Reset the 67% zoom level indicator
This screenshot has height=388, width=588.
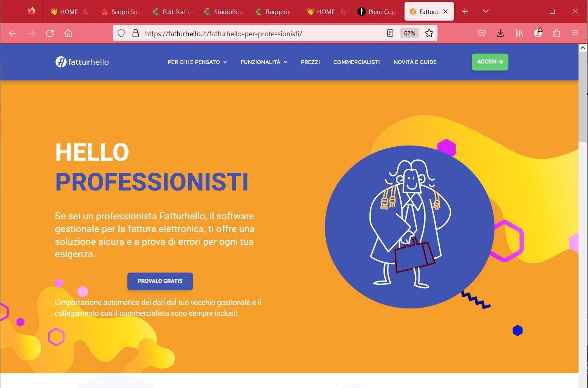tap(409, 33)
